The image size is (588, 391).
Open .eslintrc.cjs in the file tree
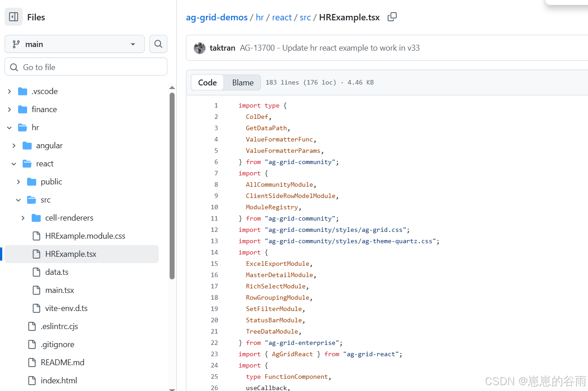pyautogui.click(x=59, y=326)
